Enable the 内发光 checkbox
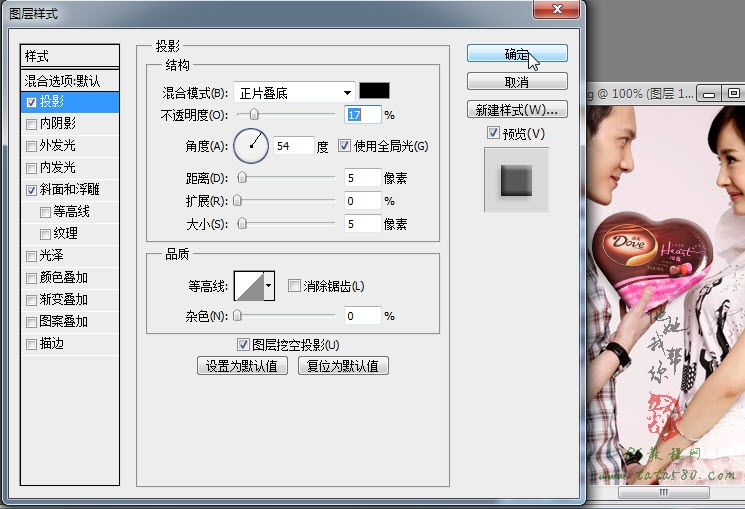Image resolution: width=745 pixels, height=509 pixels. [x=31, y=168]
